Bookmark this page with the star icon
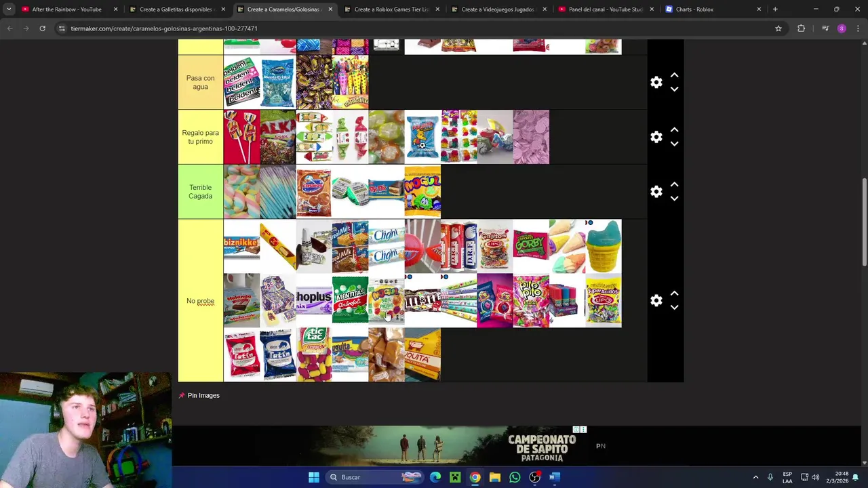This screenshot has width=868, height=488. pos(778,28)
